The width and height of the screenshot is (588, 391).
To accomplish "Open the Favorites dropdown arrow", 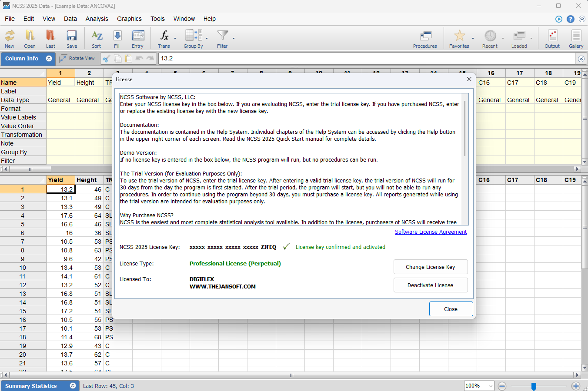I will click(x=473, y=39).
